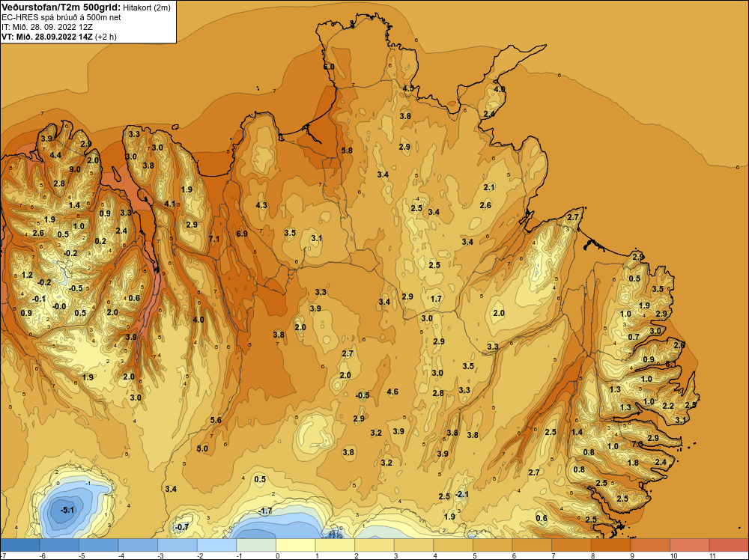Click the legend swatch between 4 and 5
Screen dimensions: 749x560
point(453,545)
